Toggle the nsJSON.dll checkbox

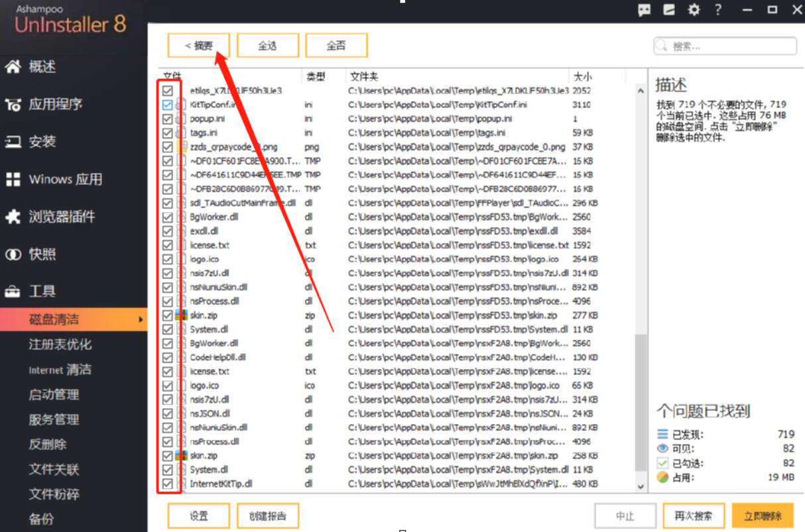click(x=167, y=413)
